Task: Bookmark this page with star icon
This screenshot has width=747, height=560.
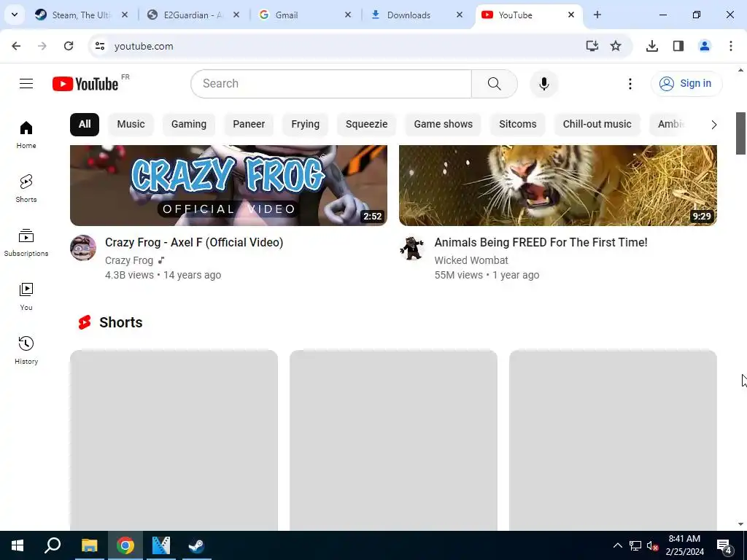Action: tap(616, 46)
